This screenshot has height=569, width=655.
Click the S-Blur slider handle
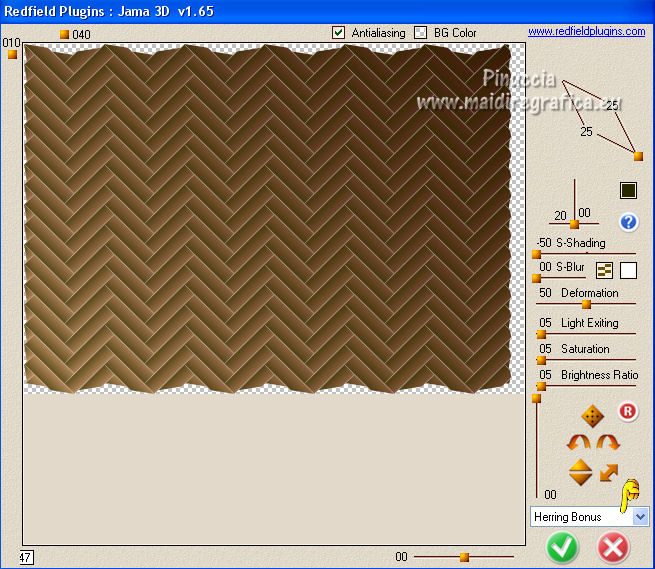(536, 278)
